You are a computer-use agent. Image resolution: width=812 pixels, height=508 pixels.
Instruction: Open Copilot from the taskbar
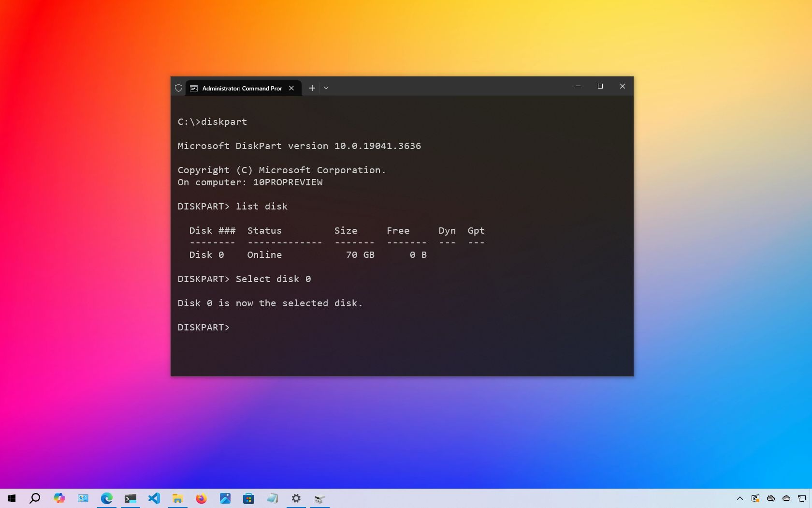[x=59, y=498]
